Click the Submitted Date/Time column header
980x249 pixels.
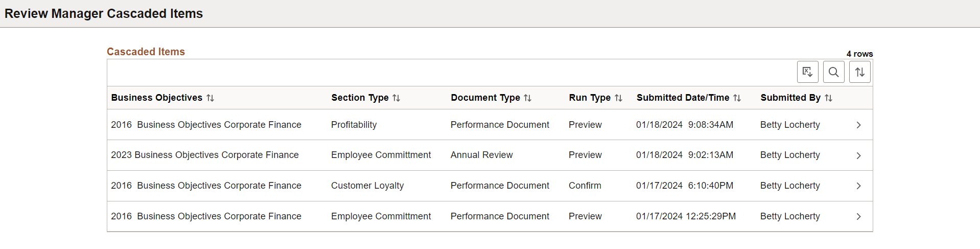pyautogui.click(x=683, y=98)
